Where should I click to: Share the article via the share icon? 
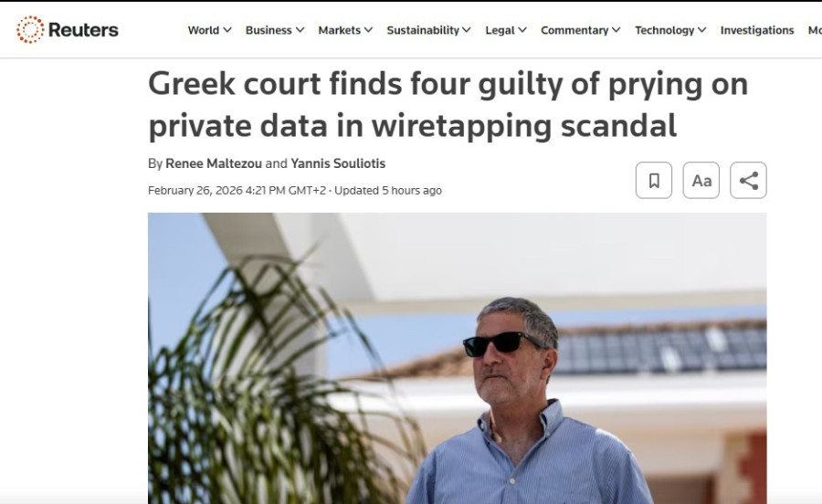click(x=748, y=180)
